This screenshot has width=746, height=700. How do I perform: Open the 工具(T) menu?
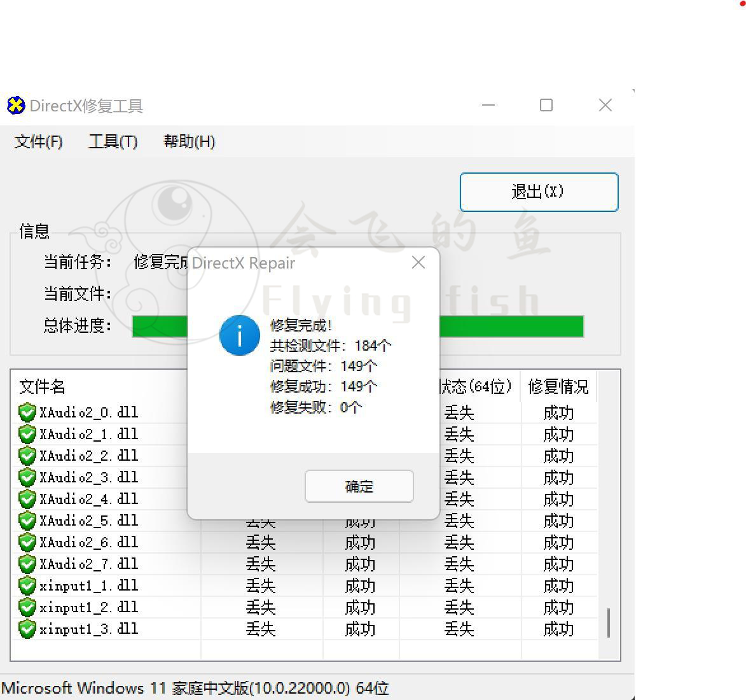click(113, 141)
